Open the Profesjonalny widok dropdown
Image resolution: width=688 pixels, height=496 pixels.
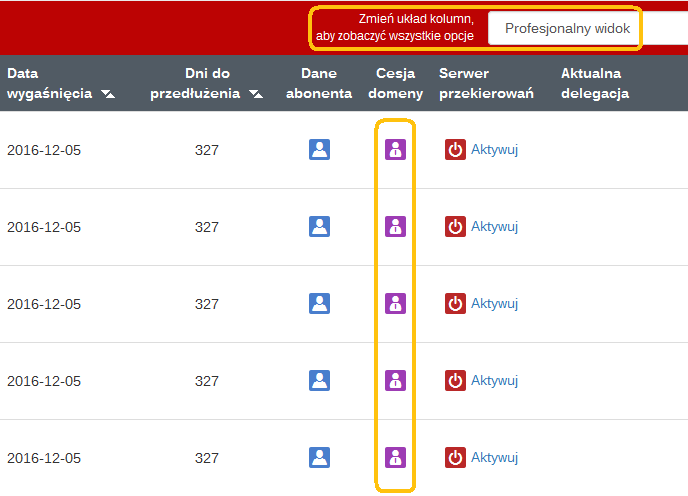pyautogui.click(x=567, y=29)
